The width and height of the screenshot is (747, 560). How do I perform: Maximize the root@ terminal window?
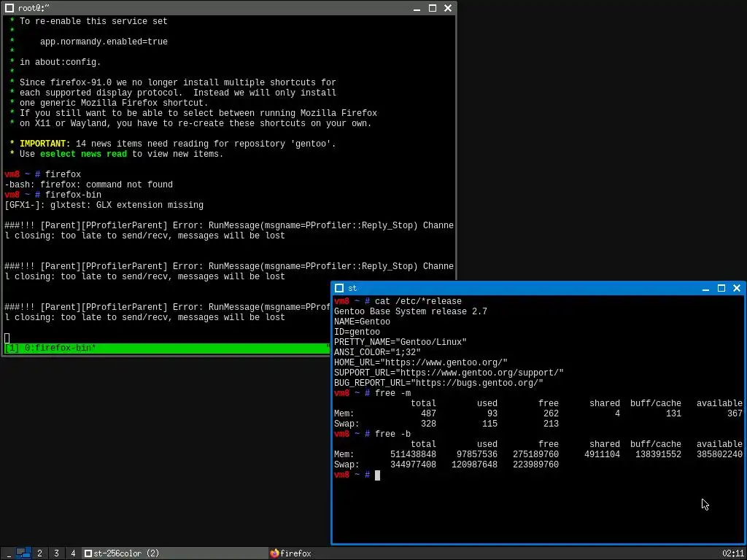(x=433, y=8)
